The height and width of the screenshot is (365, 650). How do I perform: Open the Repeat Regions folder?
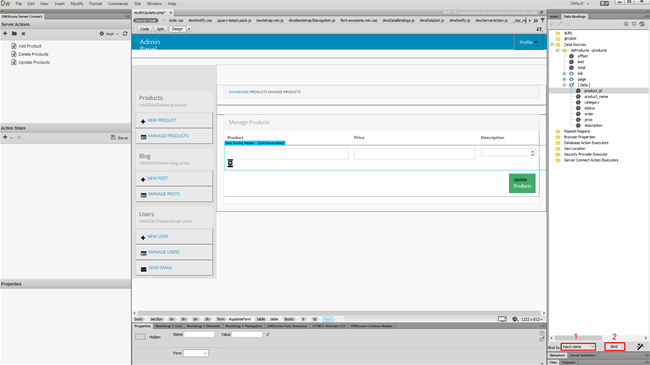tap(577, 131)
